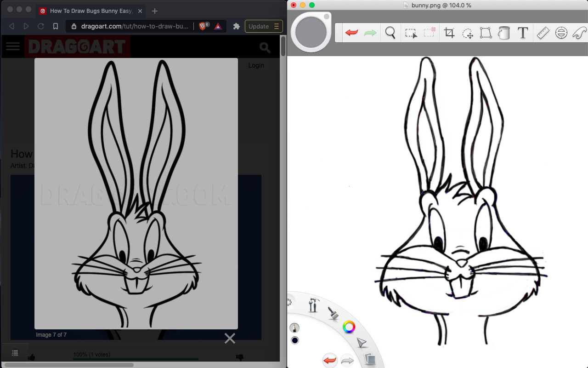This screenshot has width=588, height=368.
Task: Open a new browser tab with plus
Action: click(155, 11)
